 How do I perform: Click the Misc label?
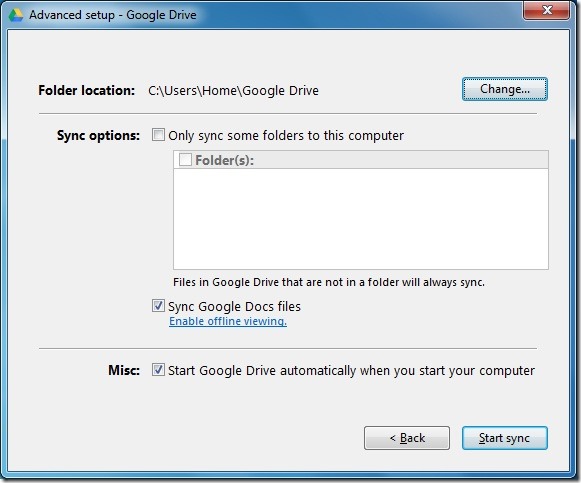click(124, 370)
